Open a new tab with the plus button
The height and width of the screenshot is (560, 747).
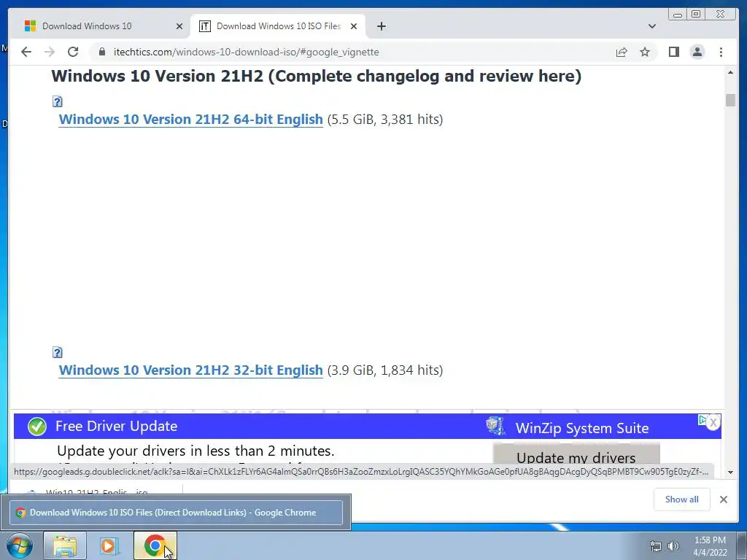(381, 26)
